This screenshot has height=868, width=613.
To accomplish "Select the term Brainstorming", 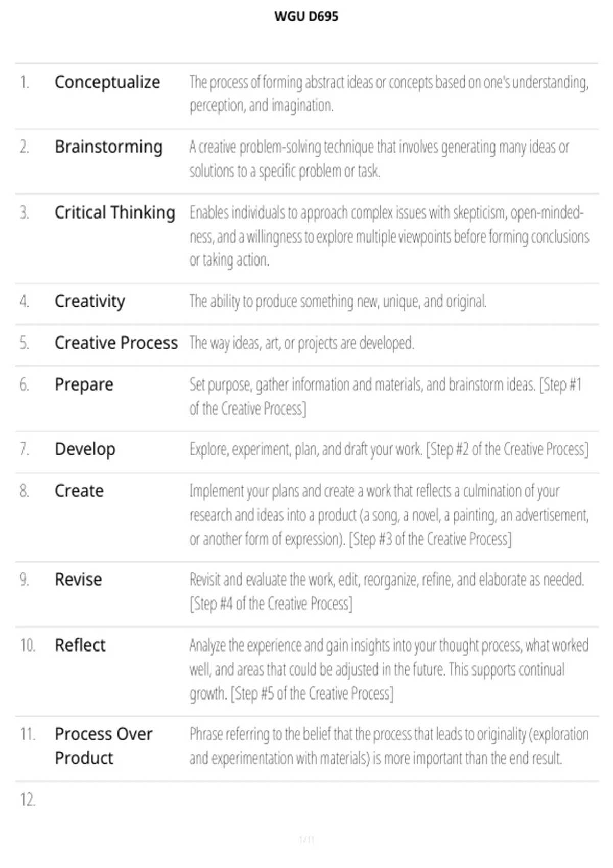I will tap(109, 147).
